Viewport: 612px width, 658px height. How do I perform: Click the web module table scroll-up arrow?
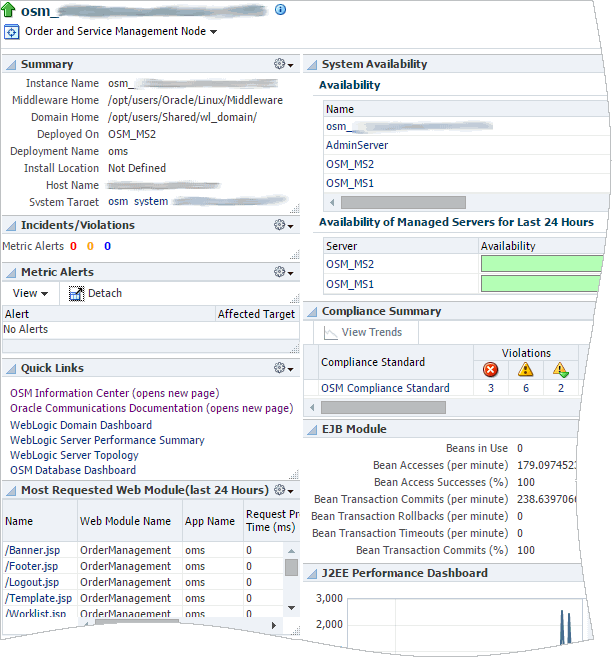[x=291, y=551]
